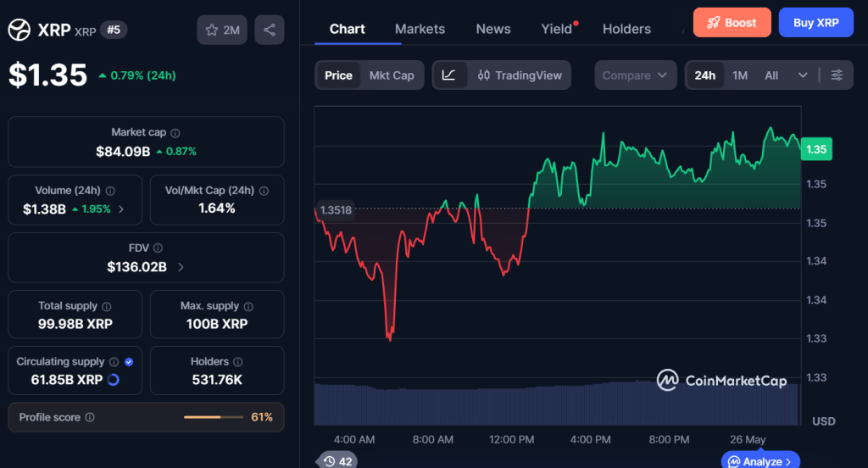Expand FDV details arrow
Screen dimensions: 868x468
pyautogui.click(x=181, y=267)
